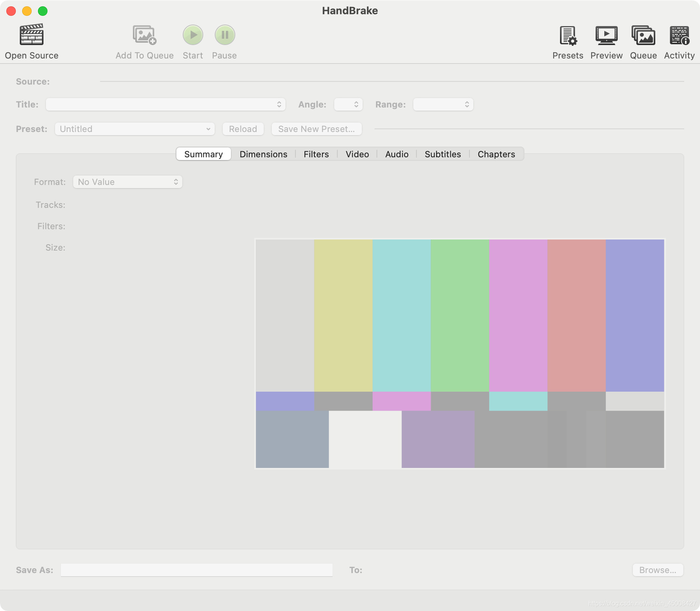Show the Queue window icon
The width and height of the screenshot is (700, 611).
click(643, 36)
